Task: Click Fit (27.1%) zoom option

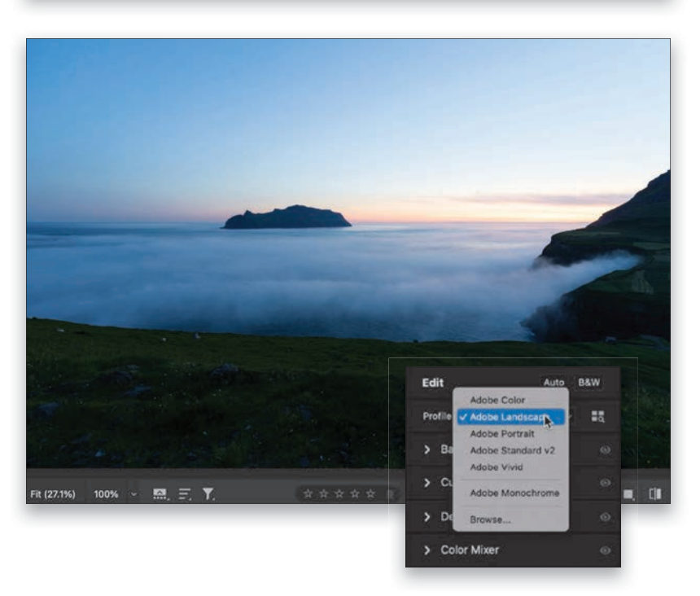Action: tap(53, 493)
